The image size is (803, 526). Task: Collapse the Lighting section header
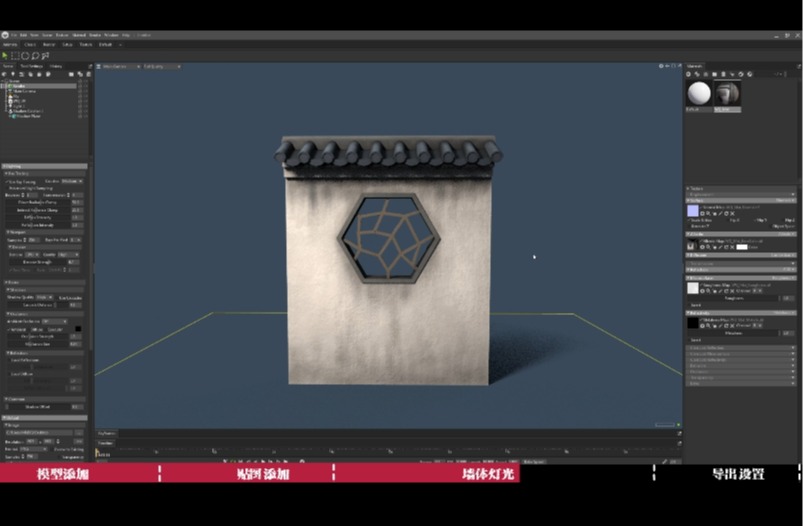[x=45, y=166]
